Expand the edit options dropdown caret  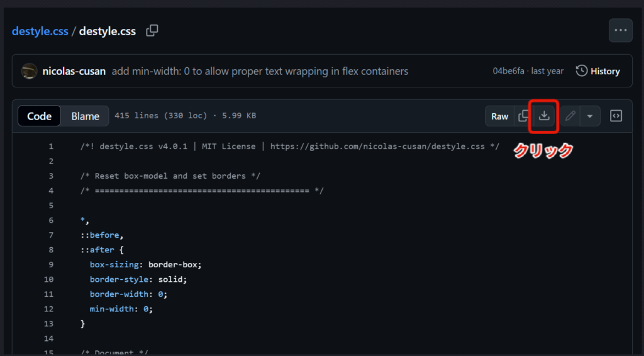click(590, 116)
